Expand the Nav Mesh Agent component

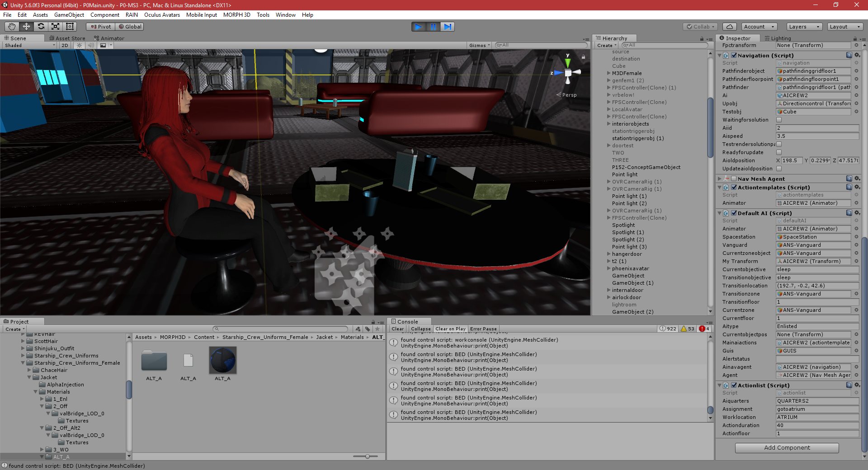(x=720, y=179)
